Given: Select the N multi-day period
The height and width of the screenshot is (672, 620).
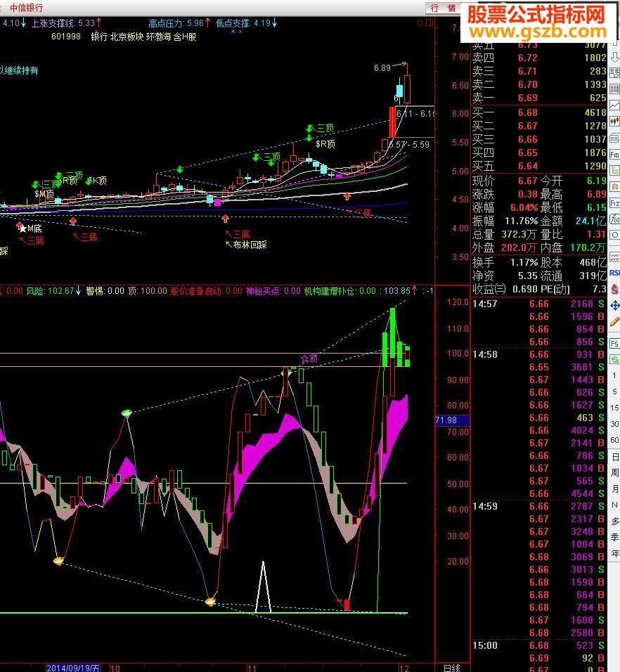Looking at the screenshot, I should pyautogui.click(x=615, y=505).
